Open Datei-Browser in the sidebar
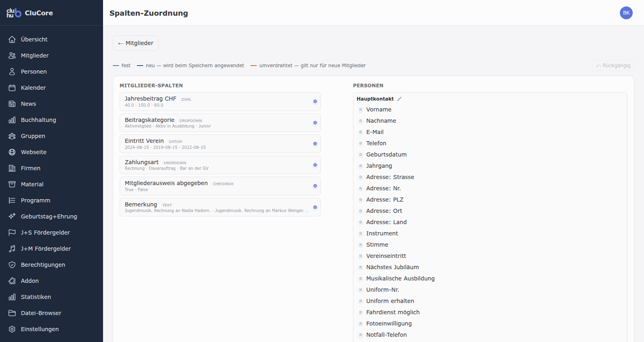 click(52, 313)
